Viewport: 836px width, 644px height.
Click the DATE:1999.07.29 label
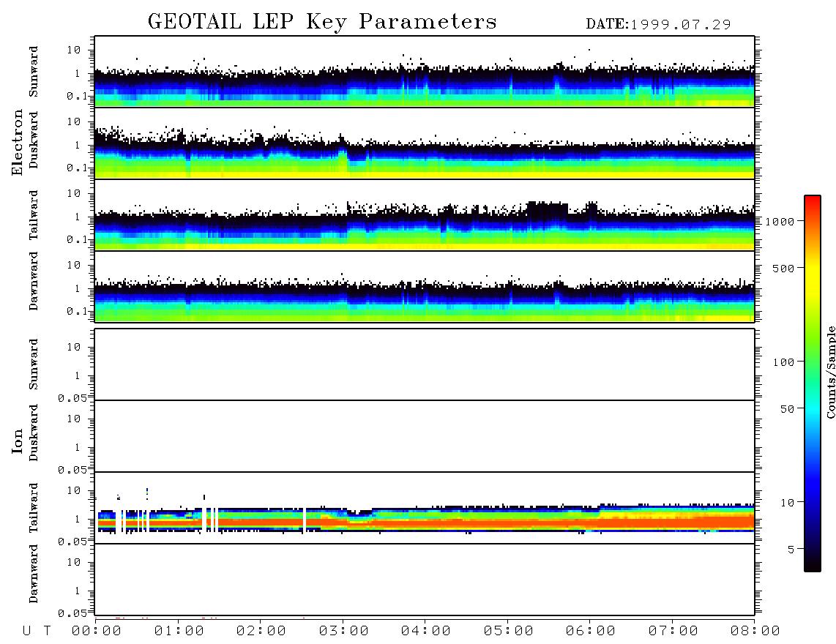(x=658, y=24)
